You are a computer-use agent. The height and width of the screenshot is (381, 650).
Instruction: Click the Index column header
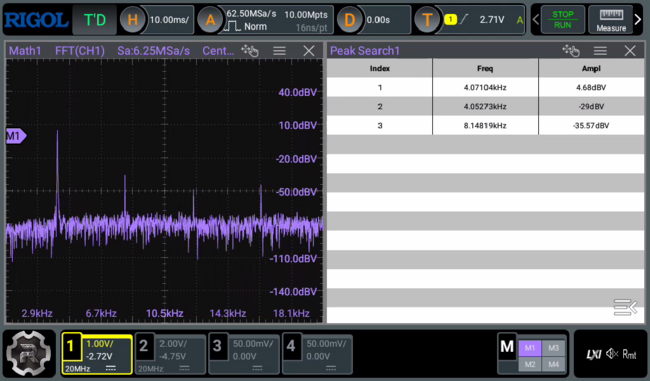pyautogui.click(x=380, y=68)
